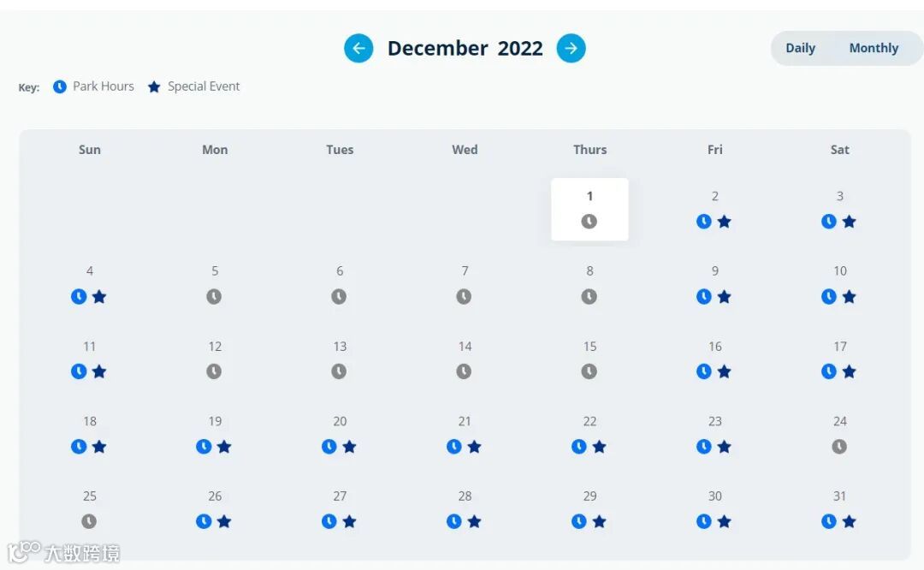Click the Special Event key star icon
924x570 pixels.
click(154, 86)
